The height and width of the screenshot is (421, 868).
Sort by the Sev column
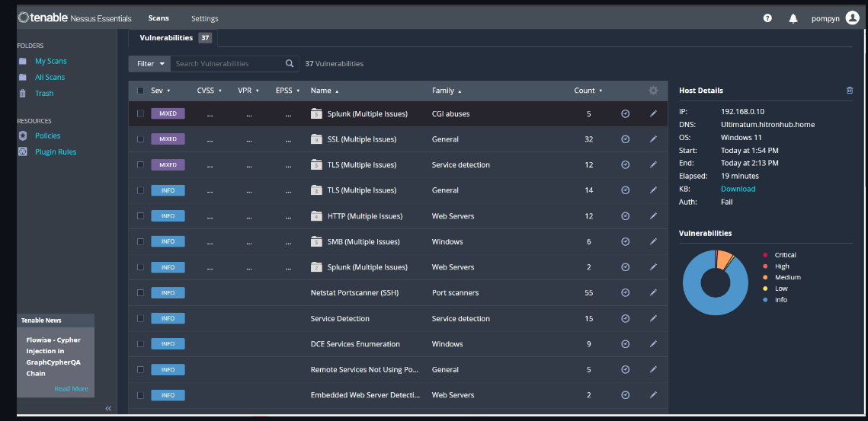point(161,91)
